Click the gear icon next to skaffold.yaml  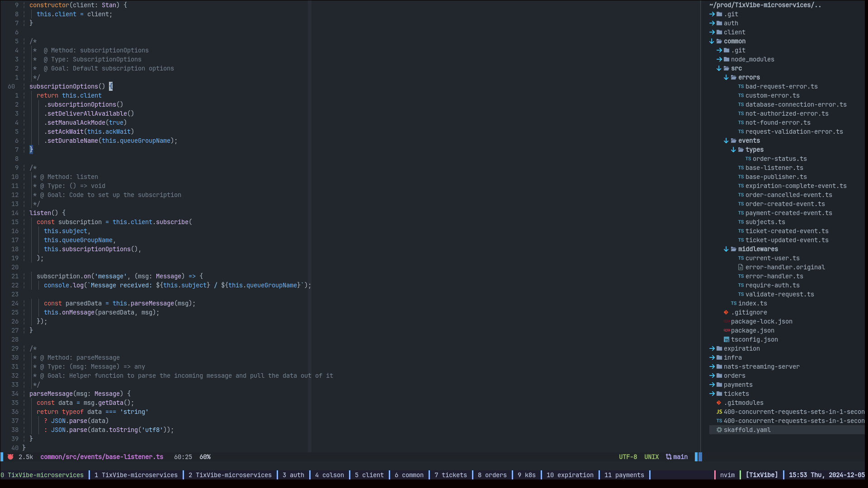coord(719,430)
